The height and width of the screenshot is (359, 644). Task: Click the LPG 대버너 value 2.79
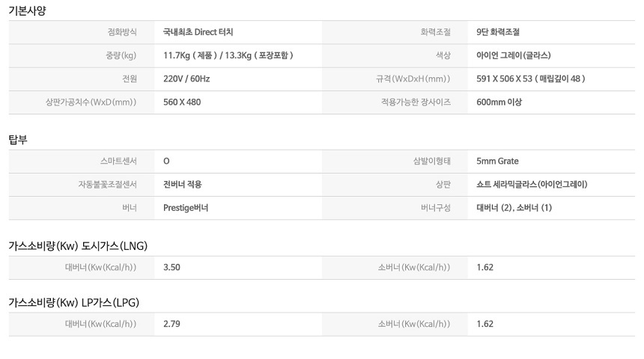[171, 324]
